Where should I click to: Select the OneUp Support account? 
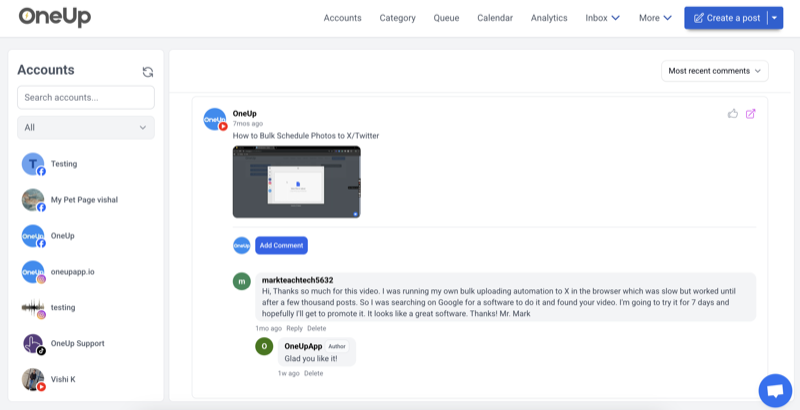(x=86, y=344)
